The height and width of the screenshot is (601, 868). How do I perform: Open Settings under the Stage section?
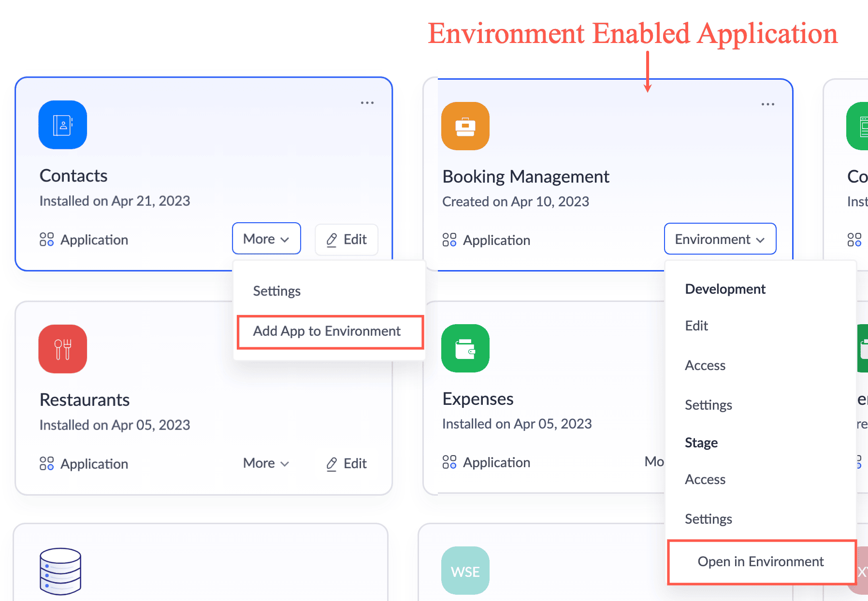708,519
